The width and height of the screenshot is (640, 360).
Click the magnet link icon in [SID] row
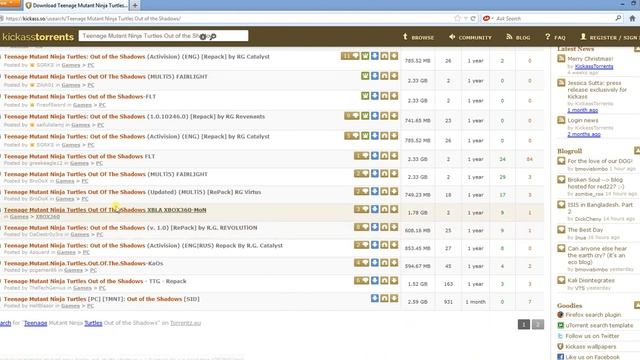pyautogui.click(x=384, y=298)
